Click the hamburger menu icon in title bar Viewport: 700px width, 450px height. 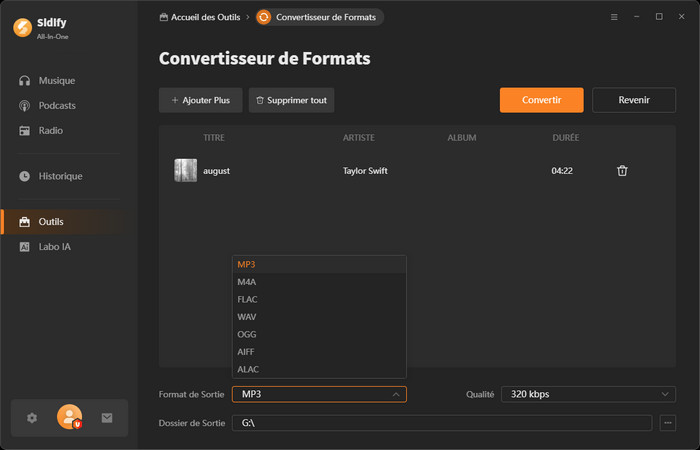coord(613,17)
